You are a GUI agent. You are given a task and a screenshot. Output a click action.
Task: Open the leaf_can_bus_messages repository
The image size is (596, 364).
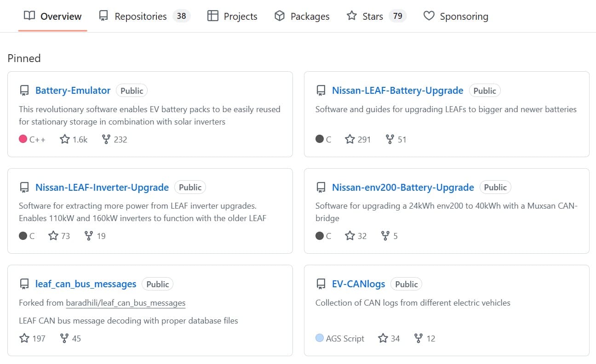pyautogui.click(x=86, y=284)
